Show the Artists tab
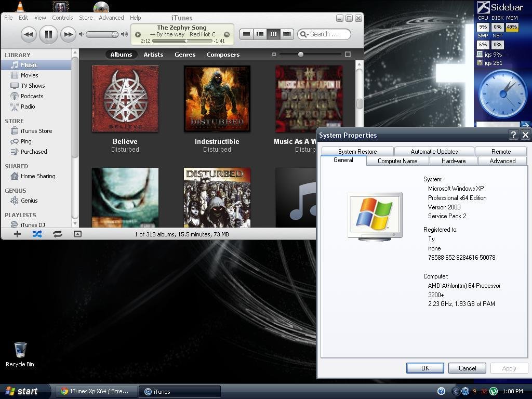Screen dimensions: 532x399 coord(153,54)
